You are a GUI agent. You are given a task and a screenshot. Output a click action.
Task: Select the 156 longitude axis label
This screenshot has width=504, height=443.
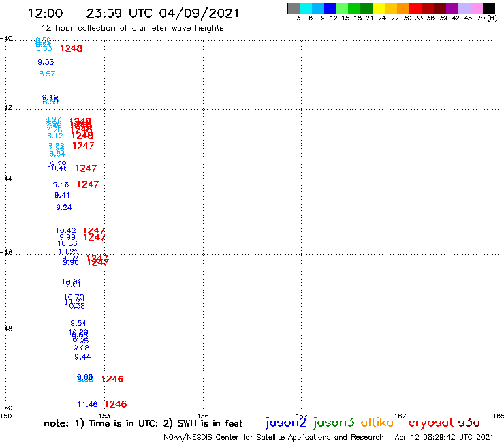(203, 416)
